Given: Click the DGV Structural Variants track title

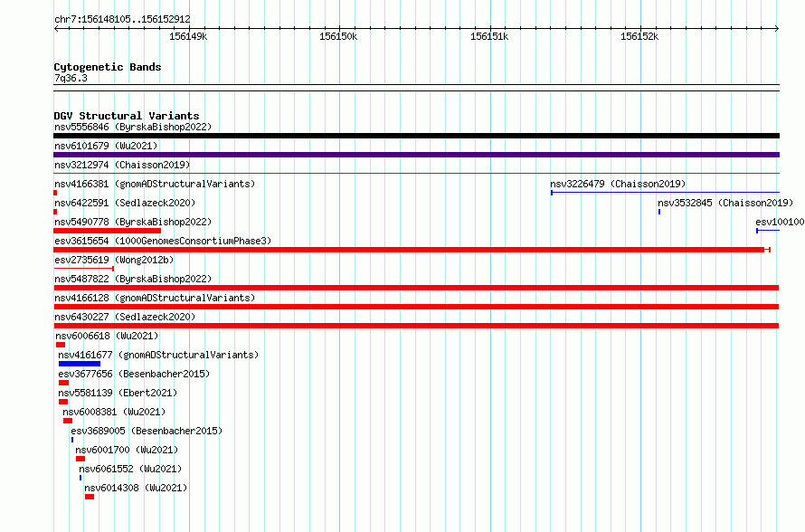Looking at the screenshot, I should pyautogui.click(x=127, y=116).
